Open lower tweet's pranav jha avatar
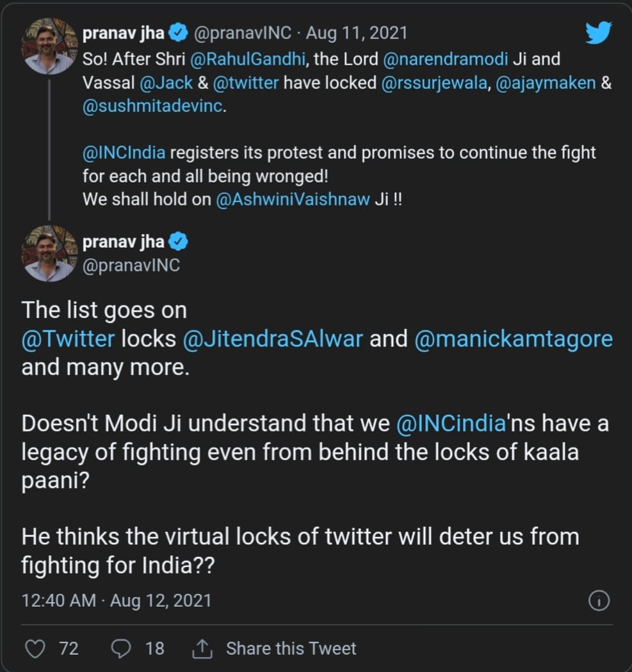Screen dimensions: 632x672 click(49, 253)
